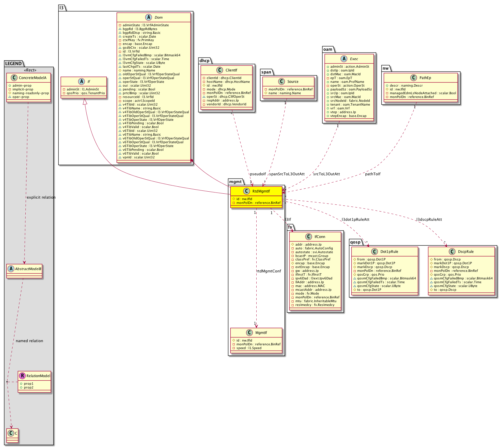This screenshot has width=503, height=448.
Task: Click the A icon of Exec class
Action: [344, 59]
